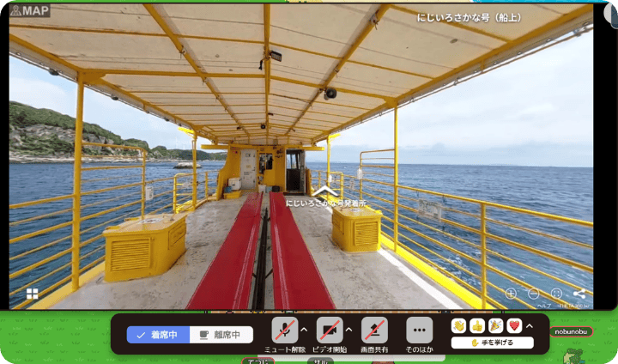Screen dimensions: 618x364
Task: Open the MAP button in the panorama
Action: 30,10
